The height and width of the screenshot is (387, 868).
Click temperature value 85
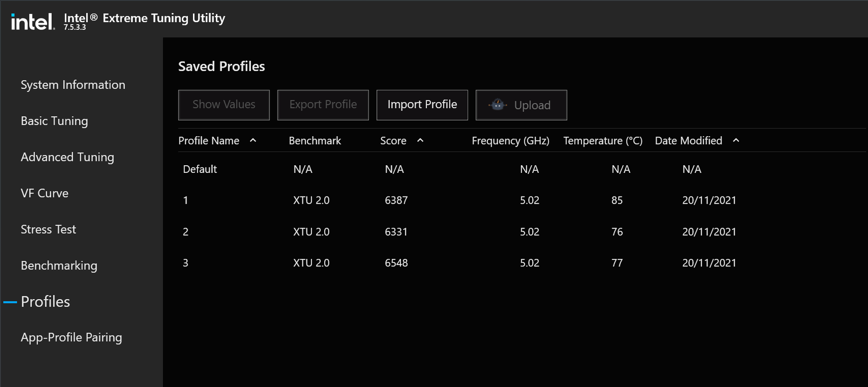(x=617, y=200)
